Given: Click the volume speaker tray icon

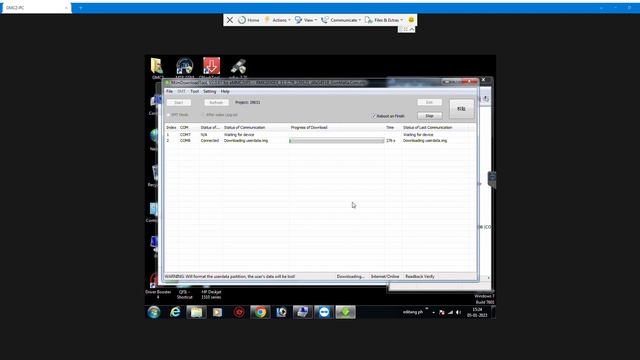Looking at the screenshot, I should click(458, 312).
